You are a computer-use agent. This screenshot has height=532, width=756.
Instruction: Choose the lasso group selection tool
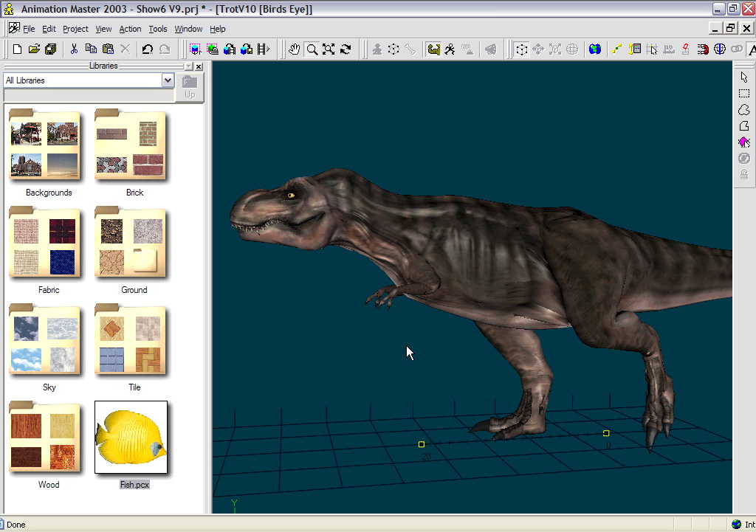[x=744, y=110]
